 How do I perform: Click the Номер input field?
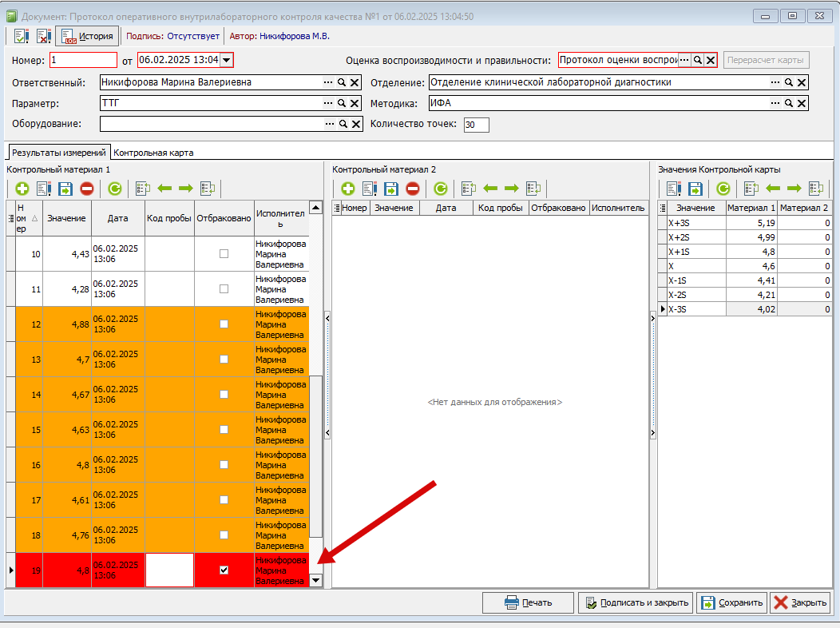[83, 60]
